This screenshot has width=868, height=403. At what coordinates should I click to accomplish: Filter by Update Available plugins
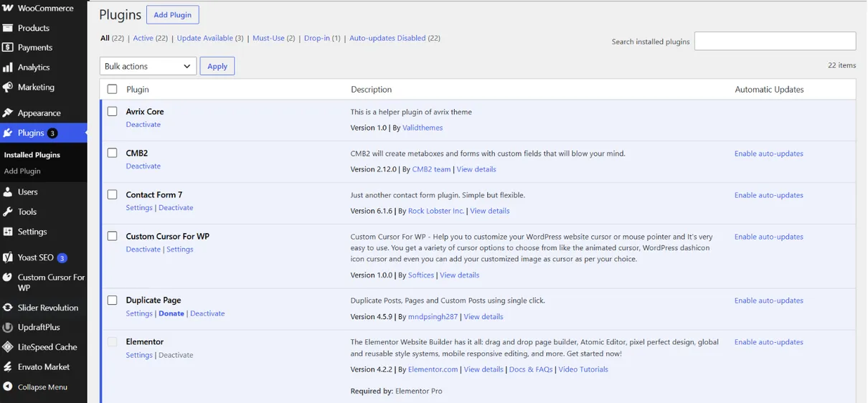coord(205,38)
